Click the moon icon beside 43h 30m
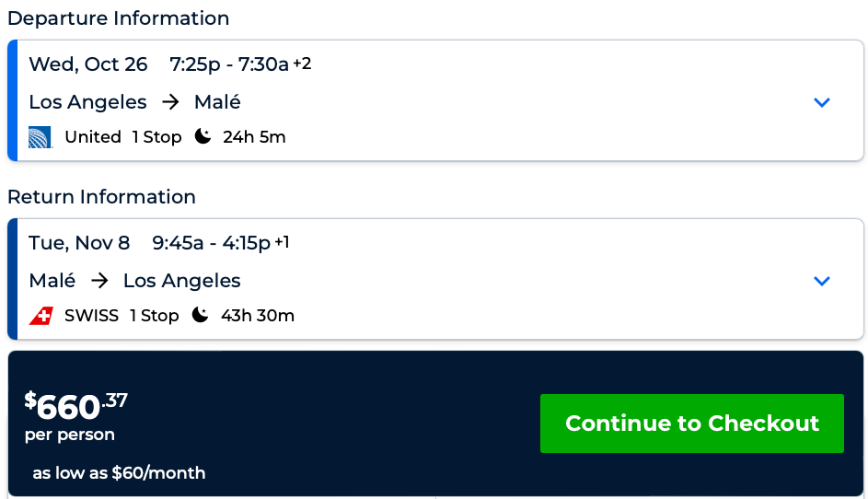The image size is (868, 499). coord(201,315)
